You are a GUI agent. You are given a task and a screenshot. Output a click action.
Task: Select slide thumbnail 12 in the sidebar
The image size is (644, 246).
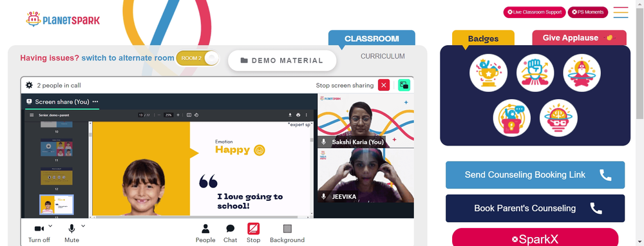tap(57, 176)
